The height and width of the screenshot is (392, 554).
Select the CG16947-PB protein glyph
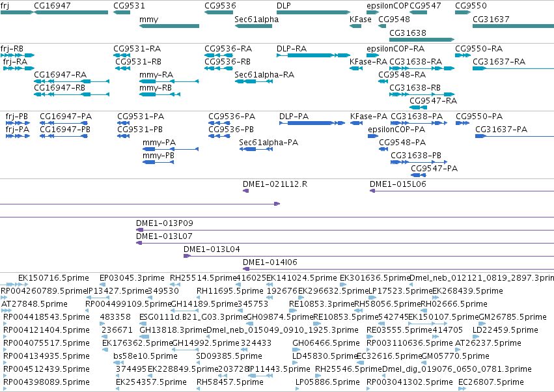tap(64, 136)
